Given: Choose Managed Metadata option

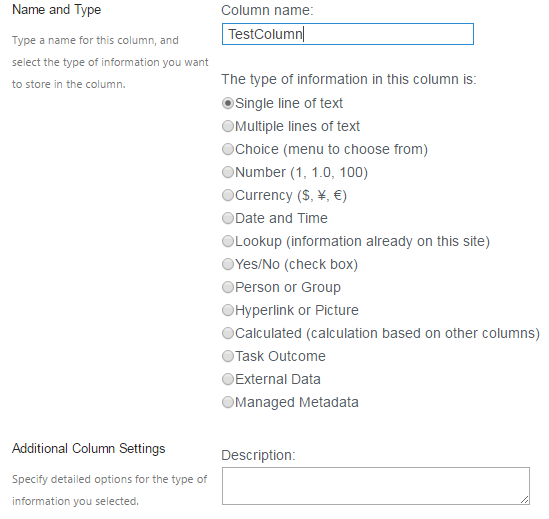Looking at the screenshot, I should [x=228, y=402].
